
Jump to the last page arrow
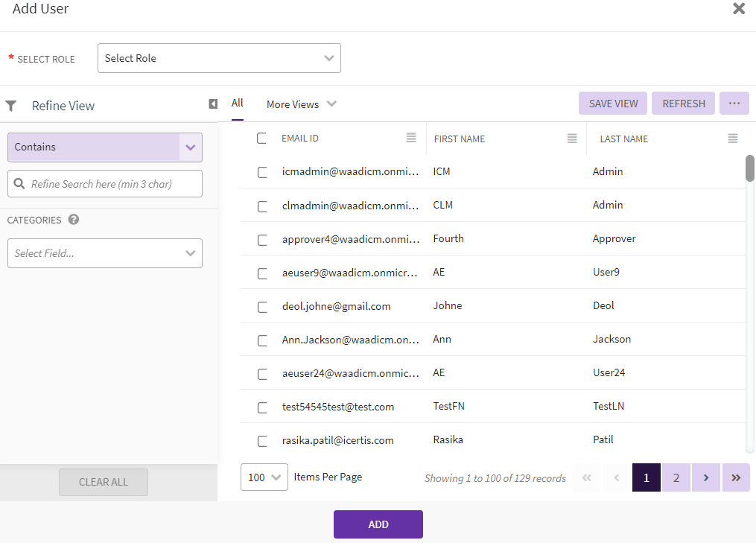(x=736, y=478)
